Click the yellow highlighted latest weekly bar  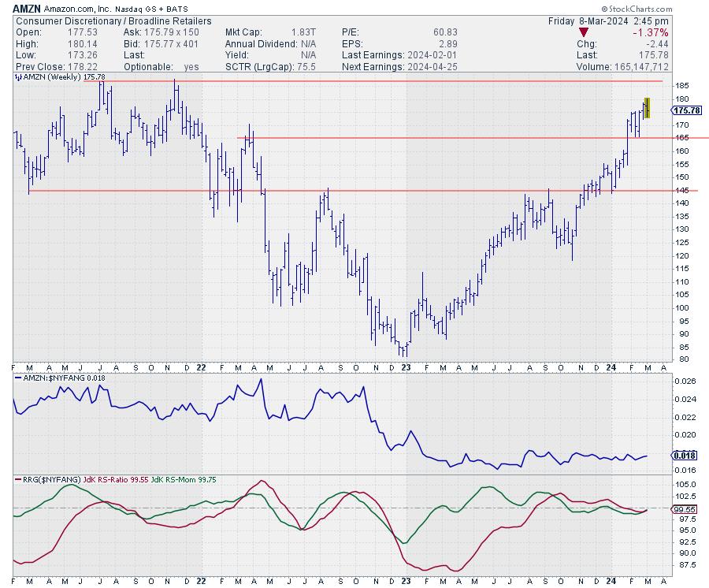click(647, 108)
